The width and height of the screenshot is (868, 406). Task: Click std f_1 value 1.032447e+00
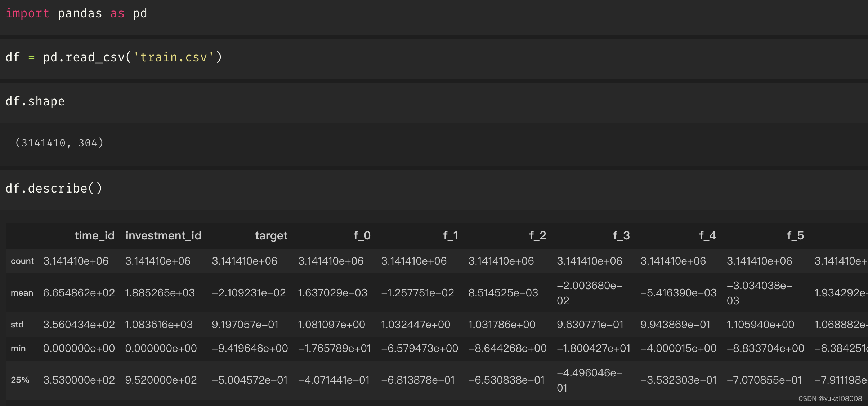416,325
